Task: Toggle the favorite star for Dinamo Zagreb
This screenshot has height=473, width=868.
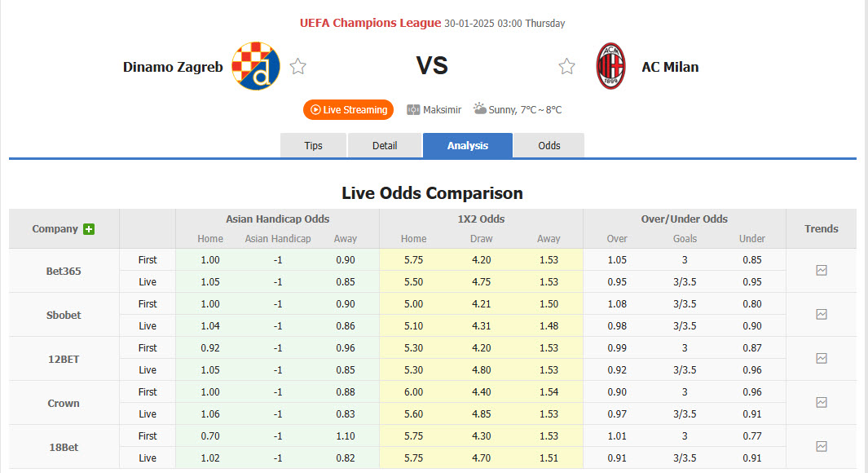Action: click(297, 66)
